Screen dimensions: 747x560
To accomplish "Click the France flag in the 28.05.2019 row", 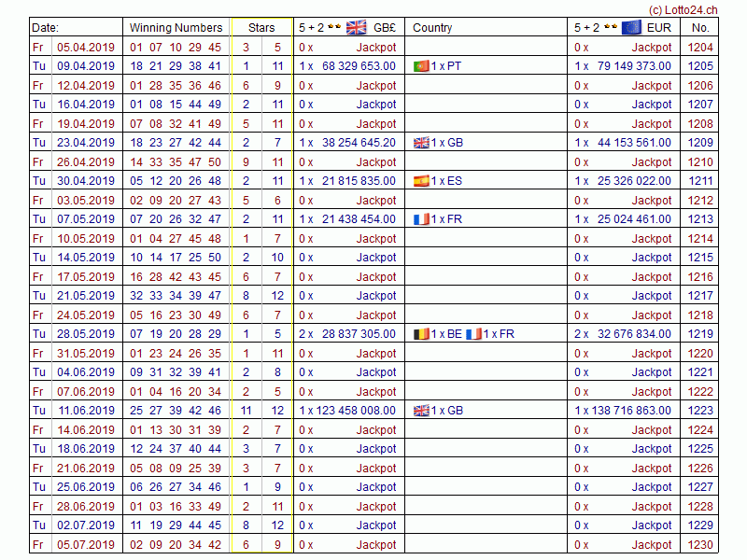I will click(x=473, y=334).
